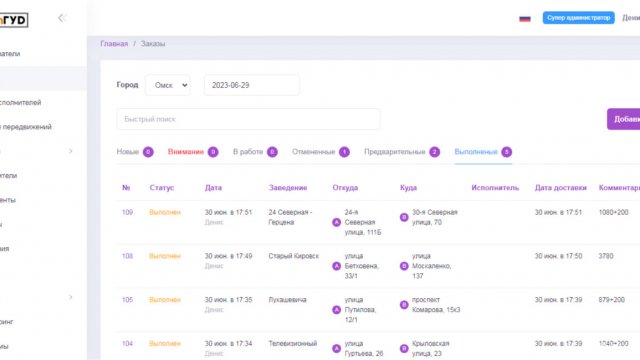This screenshot has height=360, width=640.
Task: Click the purple Добавить button
Action: pos(624,119)
